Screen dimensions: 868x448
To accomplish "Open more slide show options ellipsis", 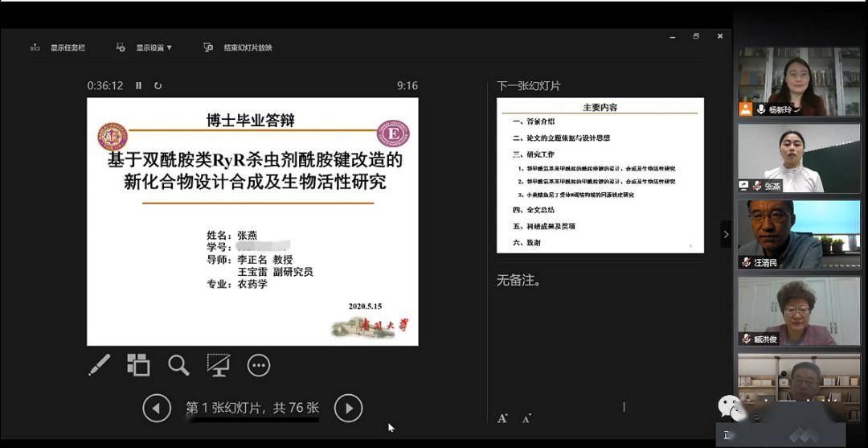I will 259,365.
